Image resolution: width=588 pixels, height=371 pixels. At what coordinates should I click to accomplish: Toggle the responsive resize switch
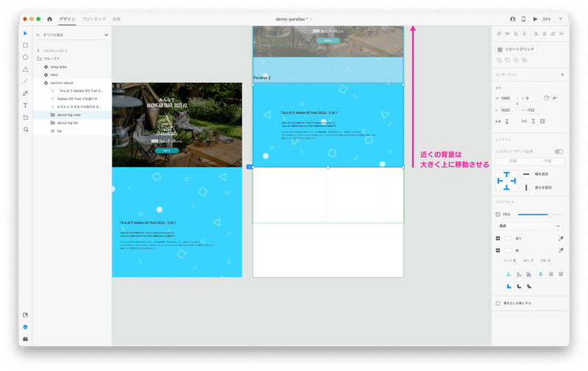(x=559, y=151)
